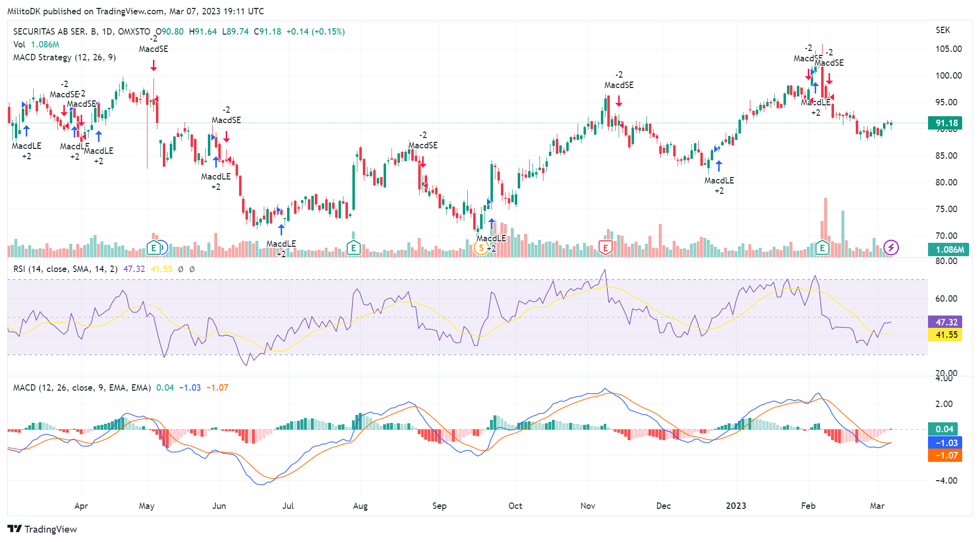Click the blue circle icon beside May earnings
Screen dimensions: 980x542
pos(162,248)
